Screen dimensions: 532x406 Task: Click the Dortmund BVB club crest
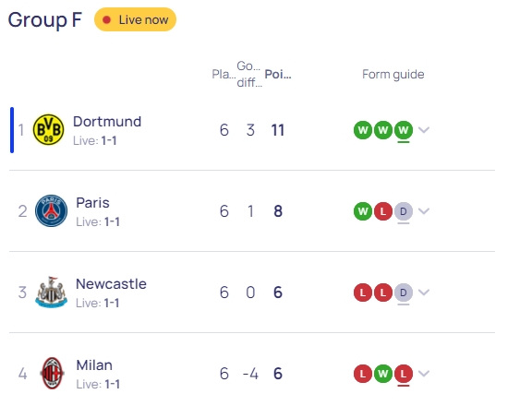[x=48, y=130]
